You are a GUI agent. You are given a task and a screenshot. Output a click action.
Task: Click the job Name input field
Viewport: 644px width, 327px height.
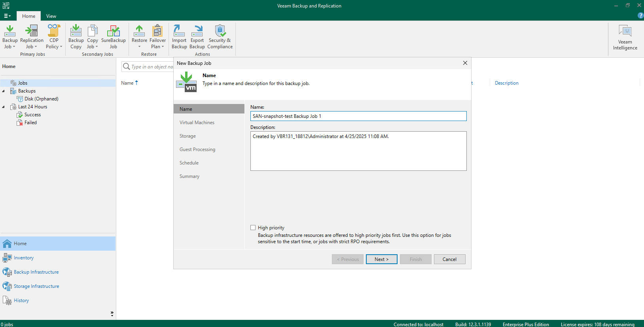pos(358,116)
